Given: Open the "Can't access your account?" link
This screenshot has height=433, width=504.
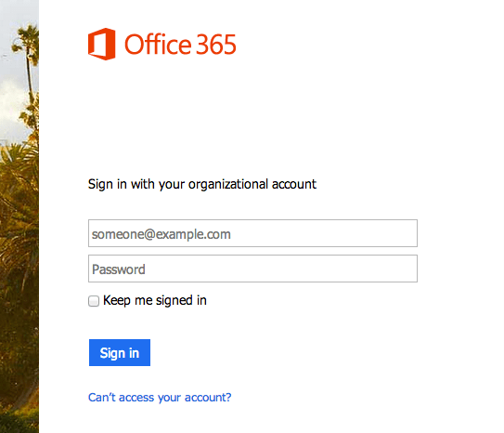Looking at the screenshot, I should (160, 398).
